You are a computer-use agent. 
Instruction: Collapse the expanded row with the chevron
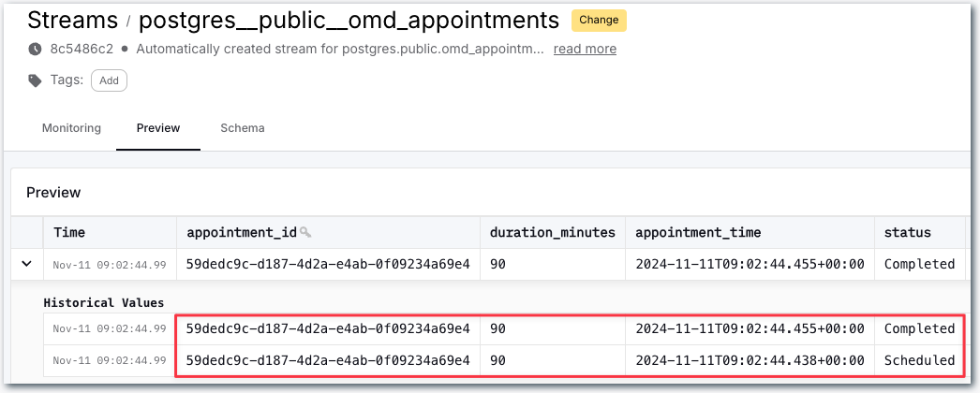point(27,264)
